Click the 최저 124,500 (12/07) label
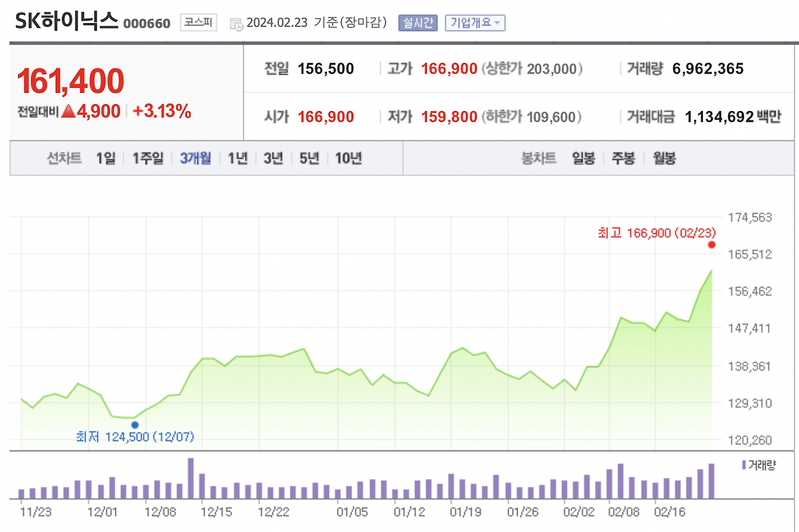This screenshot has width=799, height=532. 135,437
